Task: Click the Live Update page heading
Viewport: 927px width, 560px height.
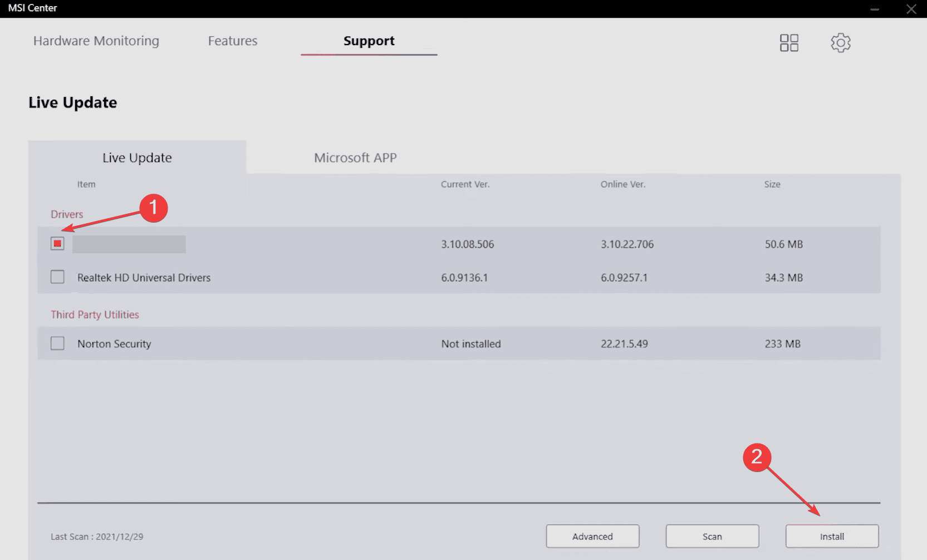Action: pyautogui.click(x=73, y=102)
